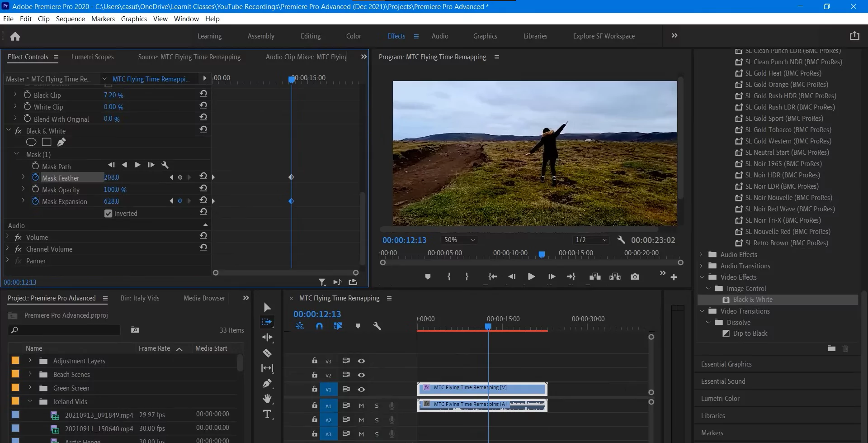Image resolution: width=868 pixels, height=443 pixels.
Task: Solo the A2 audio track
Action: coord(377,420)
